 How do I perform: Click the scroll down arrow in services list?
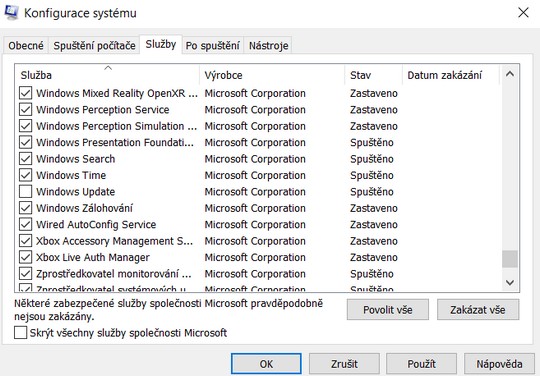pos(510,283)
